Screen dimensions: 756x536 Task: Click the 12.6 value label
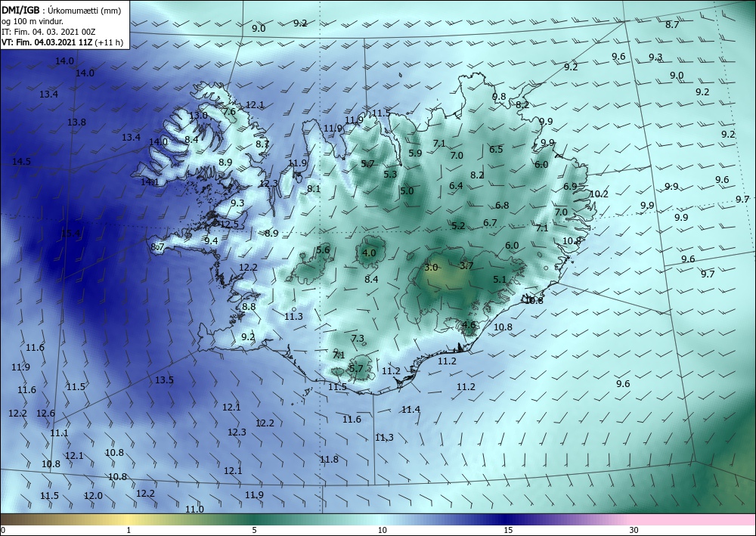pyautogui.click(x=45, y=413)
